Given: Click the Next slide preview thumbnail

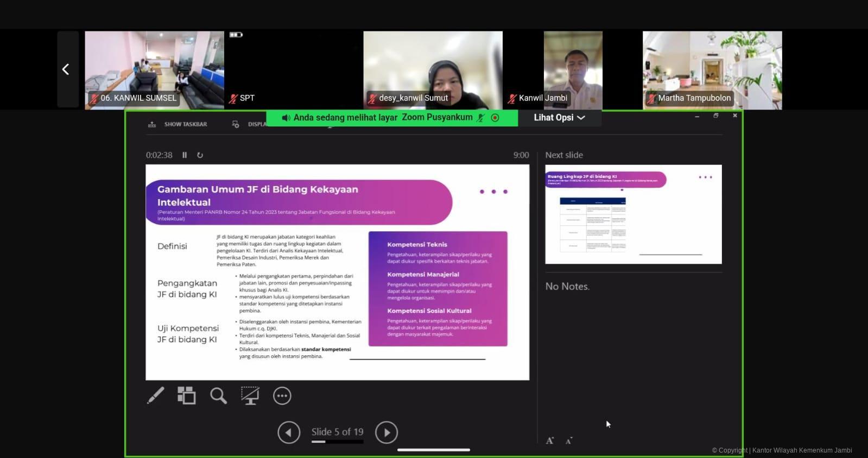Looking at the screenshot, I should [633, 214].
